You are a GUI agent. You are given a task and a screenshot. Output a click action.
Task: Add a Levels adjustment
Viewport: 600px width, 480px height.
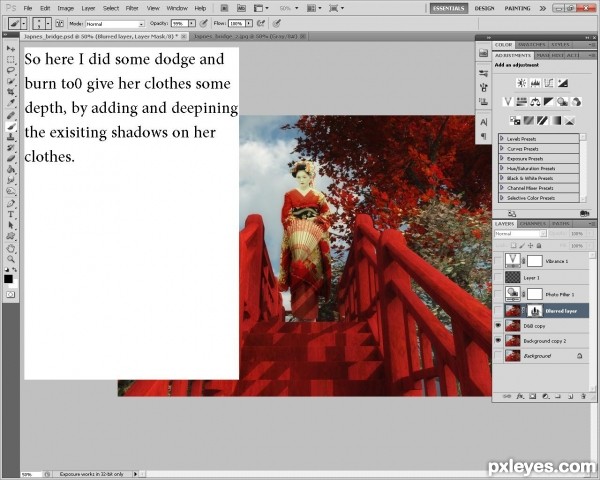pos(535,83)
